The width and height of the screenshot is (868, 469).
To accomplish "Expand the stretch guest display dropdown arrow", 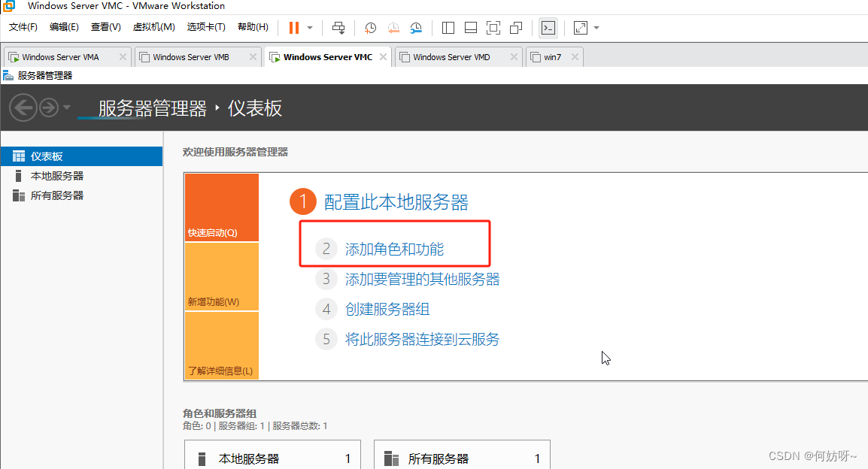I will 596,28.
